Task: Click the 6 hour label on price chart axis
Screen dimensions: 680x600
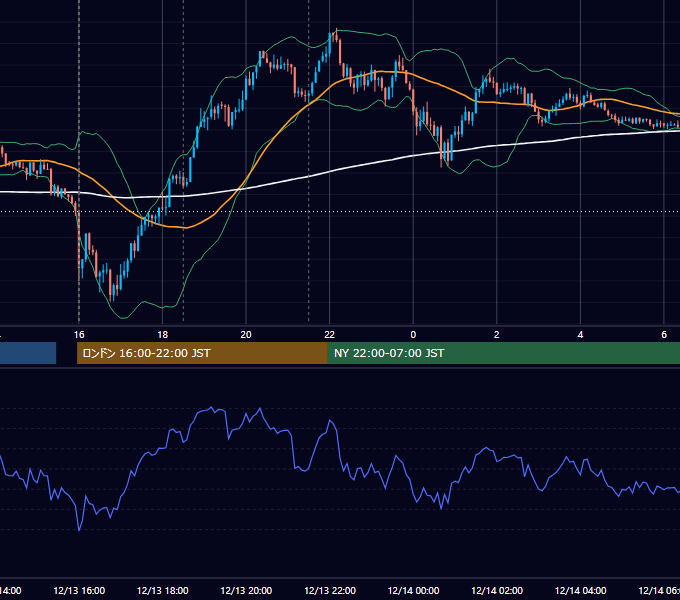Action: [x=664, y=335]
